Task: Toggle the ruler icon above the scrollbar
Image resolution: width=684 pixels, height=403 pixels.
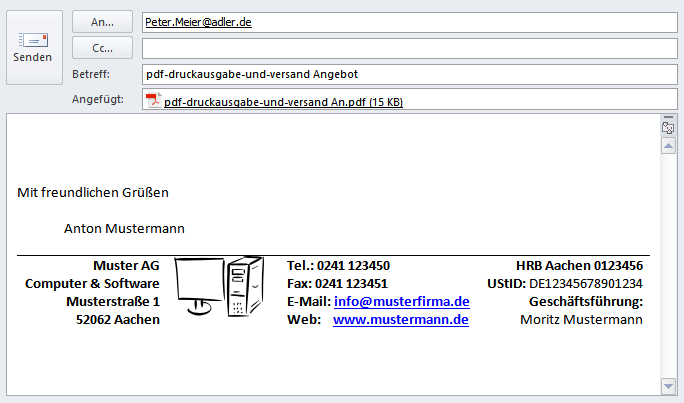Action: [669, 128]
